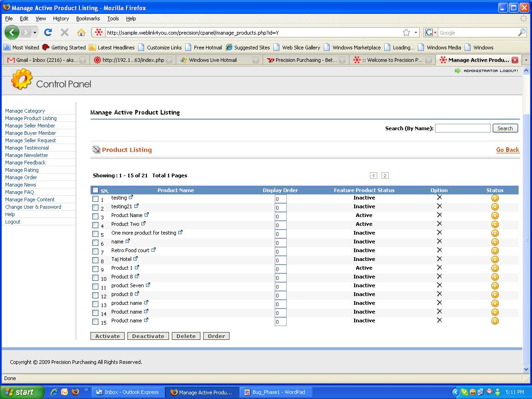Open the History menu
Image resolution: width=532 pixels, height=399 pixels.
(61, 18)
